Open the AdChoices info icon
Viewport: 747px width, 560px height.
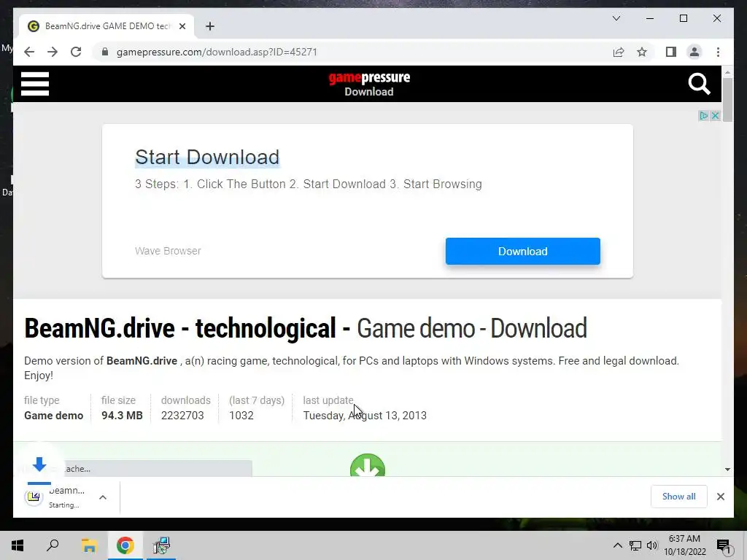pyautogui.click(x=703, y=116)
